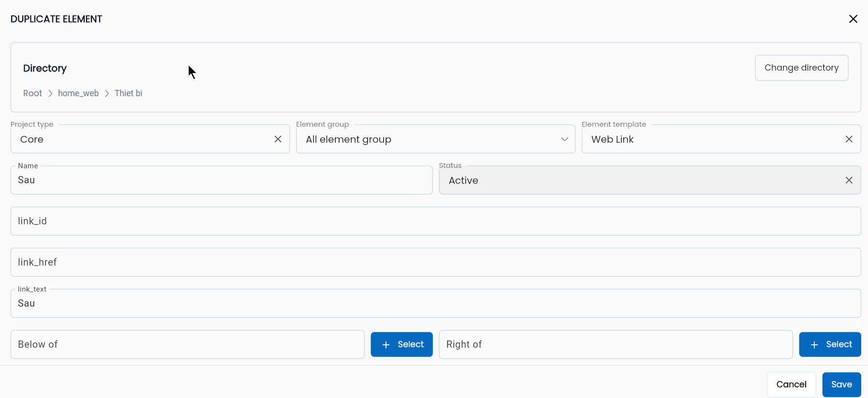Focus the Name field containing Sau
This screenshot has height=398, width=868.
coord(222,180)
